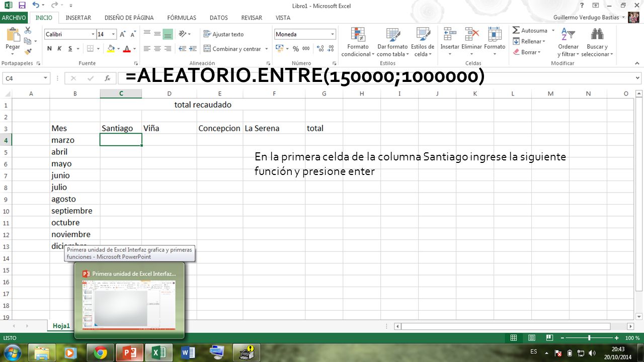This screenshot has height=362, width=644.
Task: Open Word from the taskbar
Action: click(x=188, y=353)
